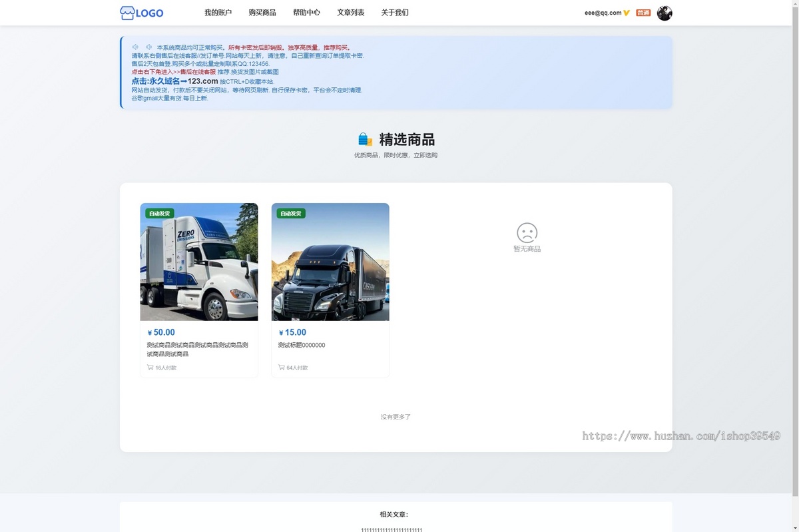The width and height of the screenshot is (799, 532).
Task: Click 自动发货 badge on the white truck
Action: pyautogui.click(x=160, y=214)
